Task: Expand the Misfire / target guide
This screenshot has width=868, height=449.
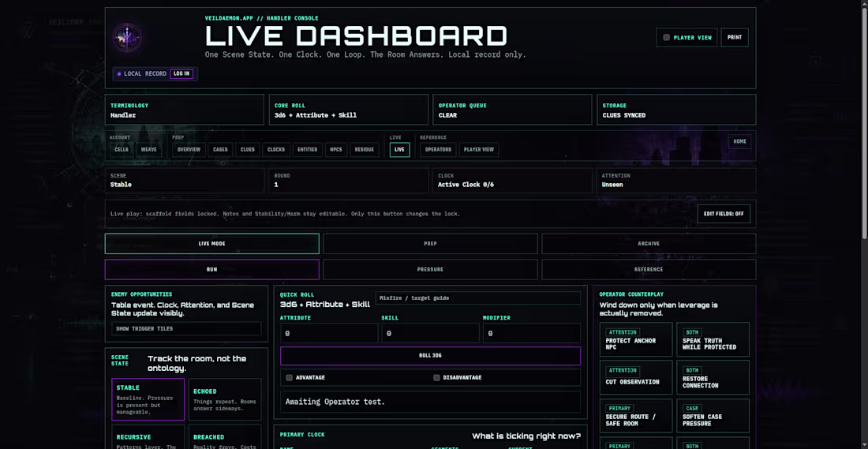Action: pyautogui.click(x=477, y=297)
